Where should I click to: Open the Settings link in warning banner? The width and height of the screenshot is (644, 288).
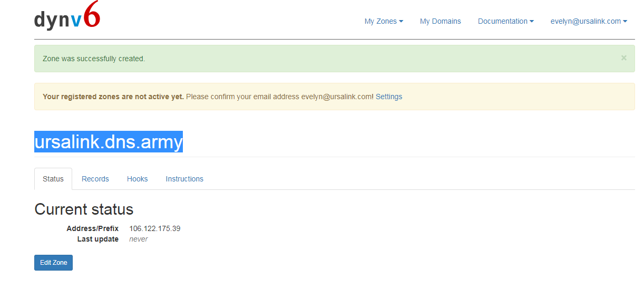coord(388,97)
